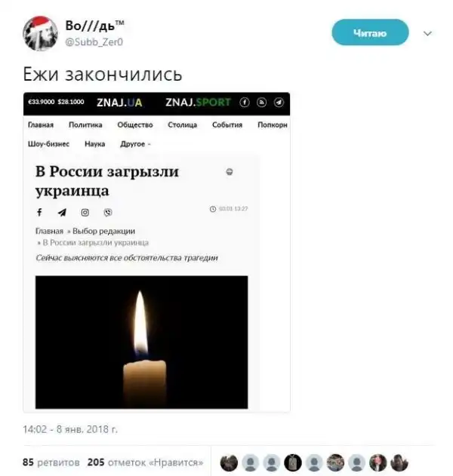
Task: Share article via Facebook icon below headline
Action: (39, 212)
